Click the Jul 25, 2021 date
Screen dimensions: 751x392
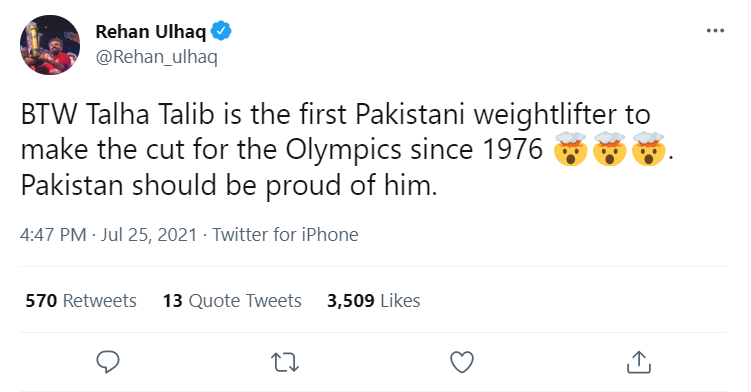tap(149, 235)
